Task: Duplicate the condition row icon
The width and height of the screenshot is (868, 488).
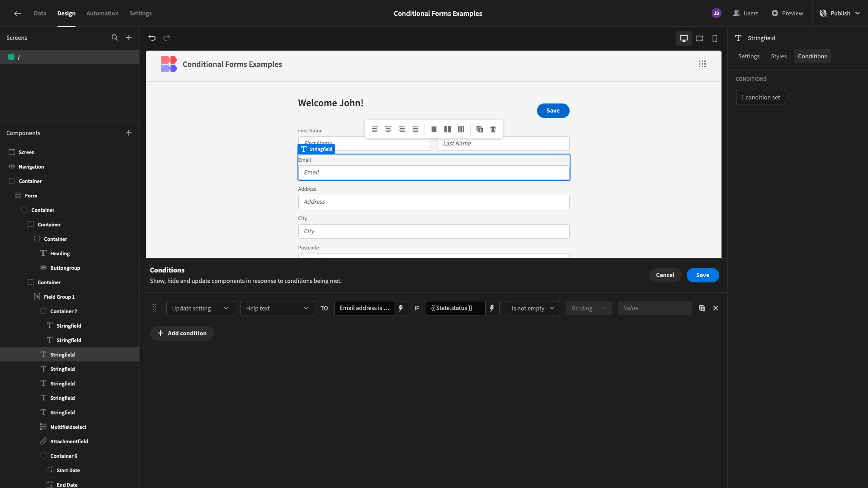Action: 702,308
